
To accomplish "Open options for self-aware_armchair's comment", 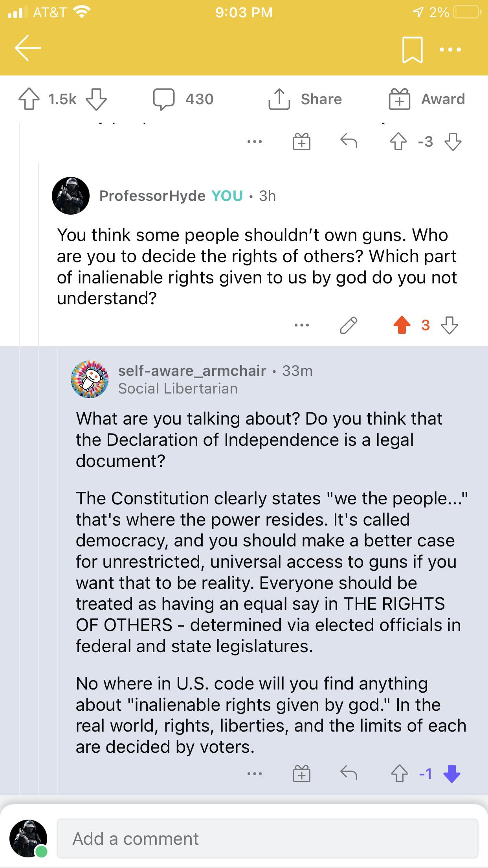I will click(255, 774).
